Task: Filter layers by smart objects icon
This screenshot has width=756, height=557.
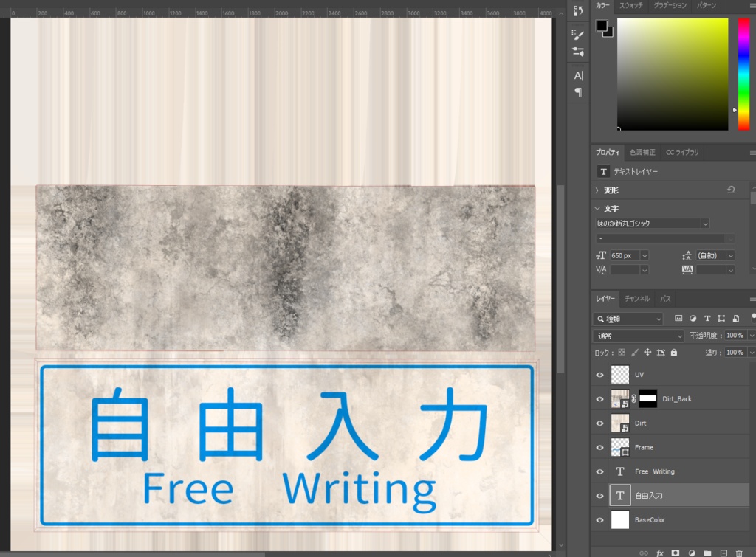Action: click(736, 319)
